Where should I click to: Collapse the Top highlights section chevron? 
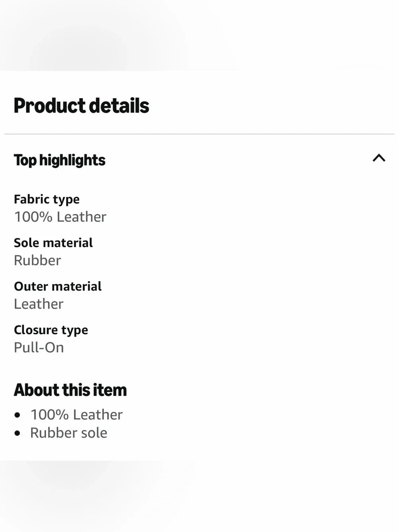click(379, 158)
